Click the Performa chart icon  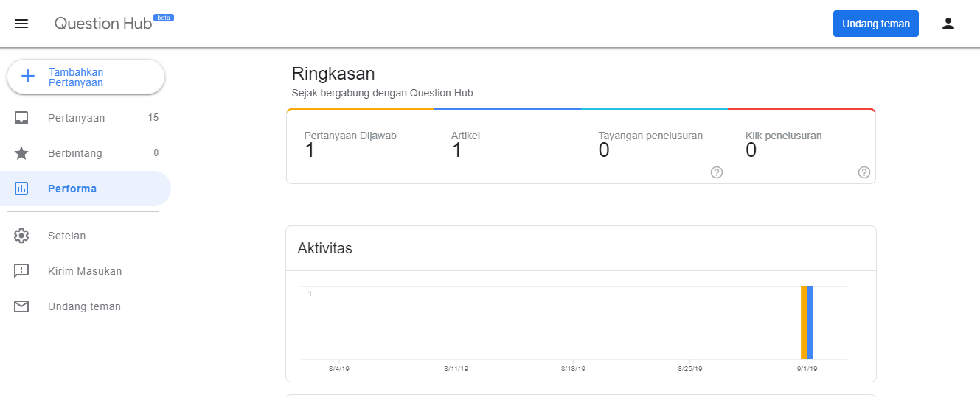point(21,189)
